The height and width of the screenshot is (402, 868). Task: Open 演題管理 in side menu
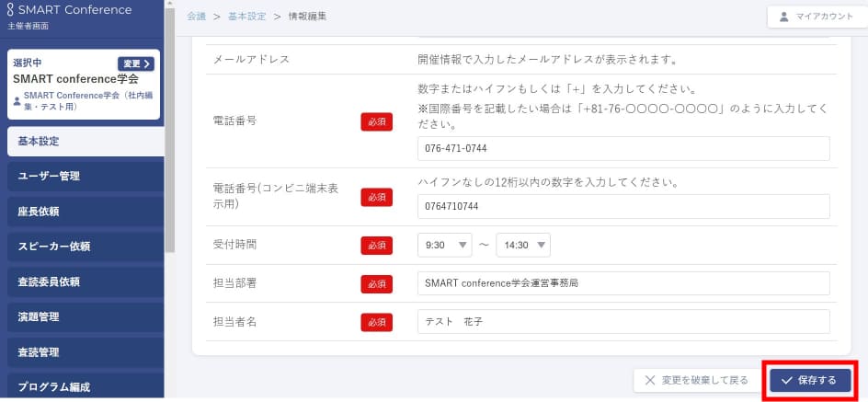(x=85, y=316)
